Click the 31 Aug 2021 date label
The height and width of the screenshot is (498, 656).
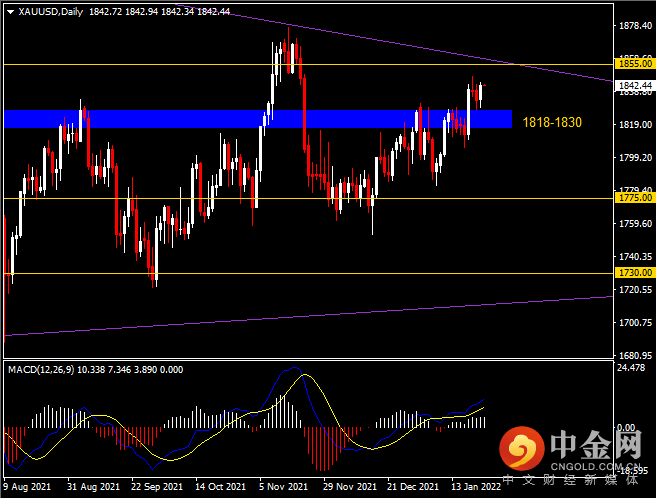coord(93,487)
